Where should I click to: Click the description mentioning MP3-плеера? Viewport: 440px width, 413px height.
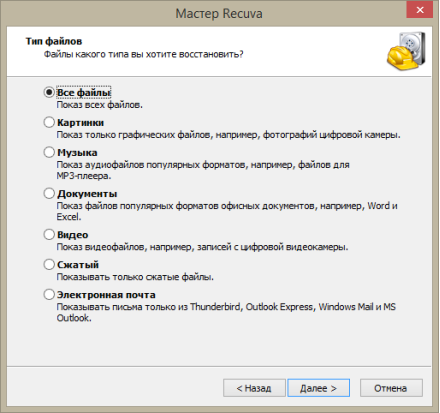[203, 170]
